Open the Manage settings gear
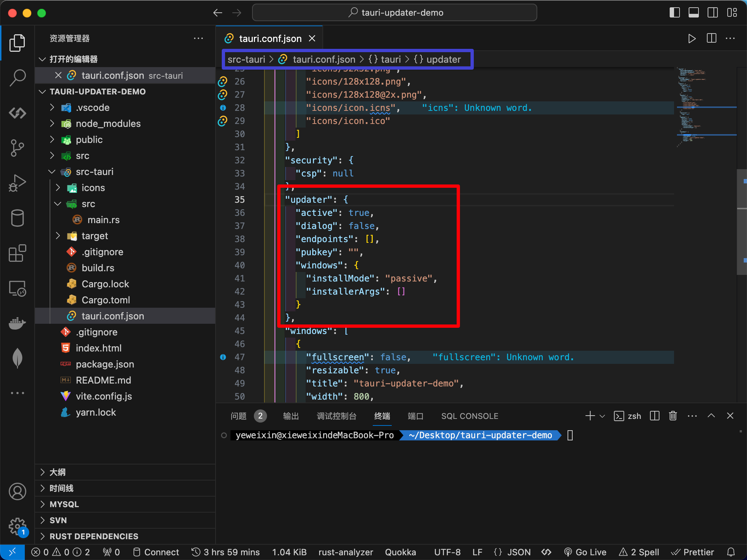This screenshot has height=560, width=747. click(x=17, y=526)
